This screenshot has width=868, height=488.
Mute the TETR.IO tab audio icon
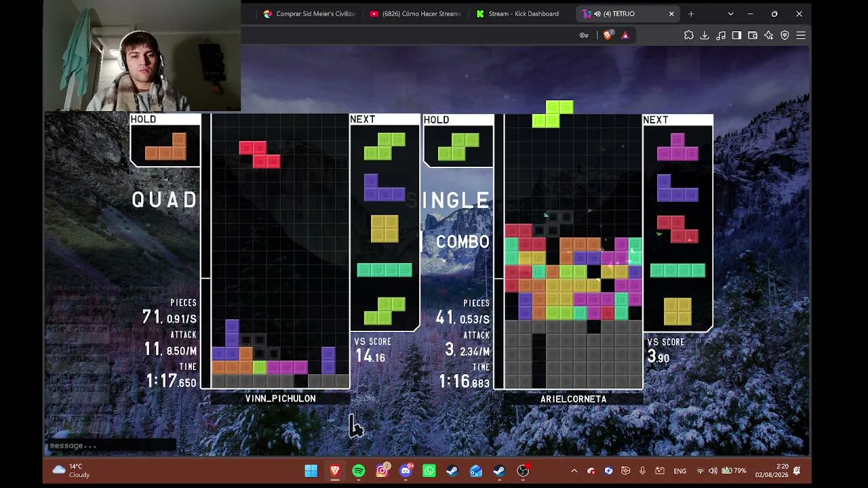597,14
